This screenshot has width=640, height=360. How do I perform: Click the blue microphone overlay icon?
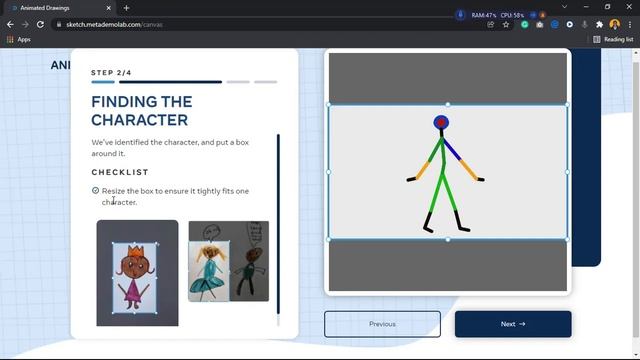(x=460, y=15)
